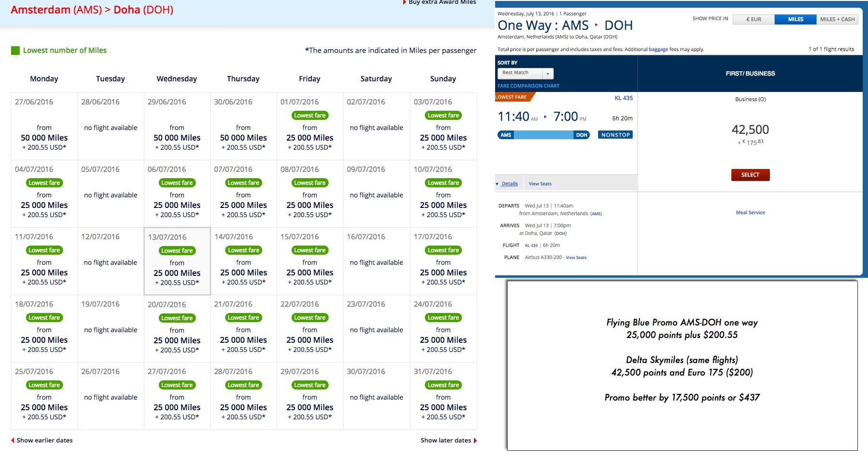Open the Best Match sort dropdown
Image resolution: width=868 pixels, height=455 pixels.
525,73
